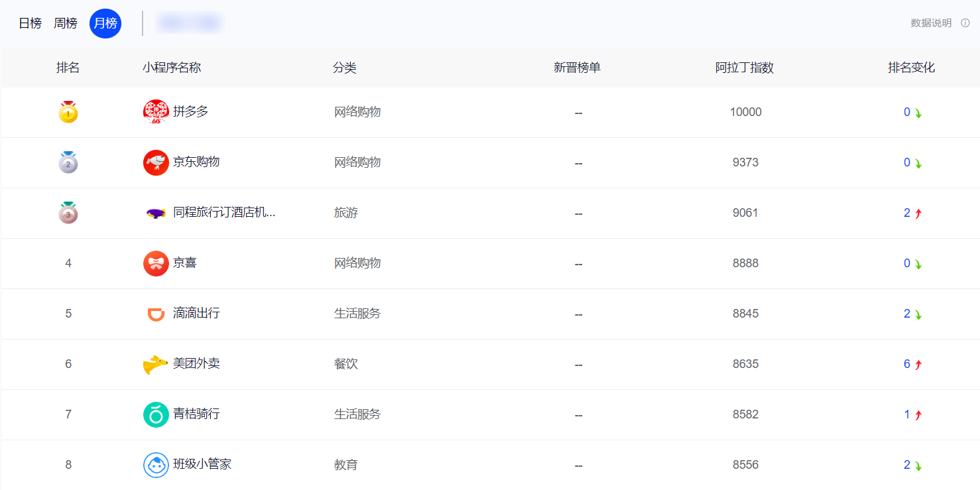Image resolution: width=980 pixels, height=490 pixels.
Task: Click the silver medal rank 2 icon
Action: tap(68, 162)
